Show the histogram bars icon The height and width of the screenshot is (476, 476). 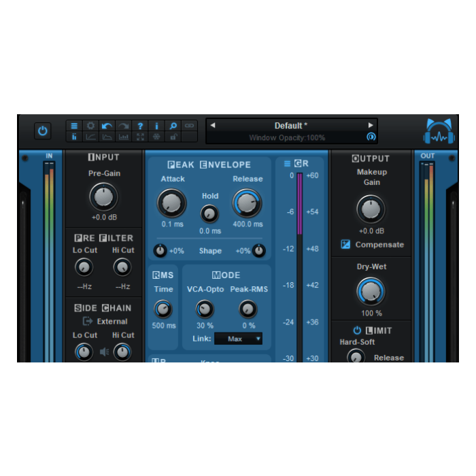coord(124,137)
